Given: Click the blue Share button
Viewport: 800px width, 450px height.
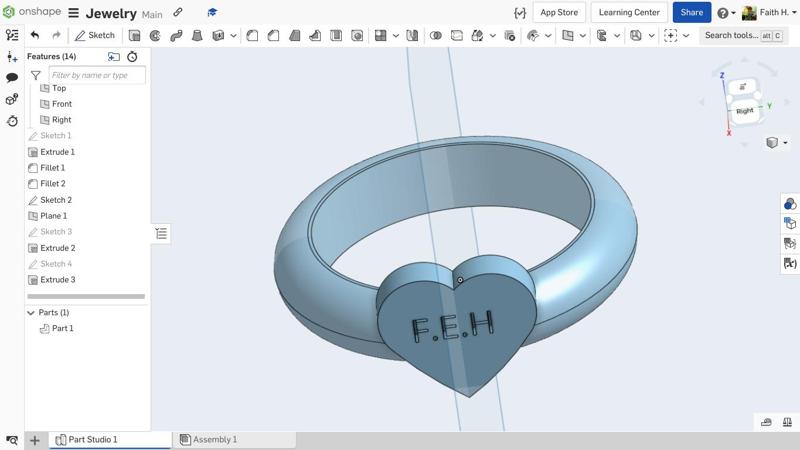Looking at the screenshot, I should [691, 12].
